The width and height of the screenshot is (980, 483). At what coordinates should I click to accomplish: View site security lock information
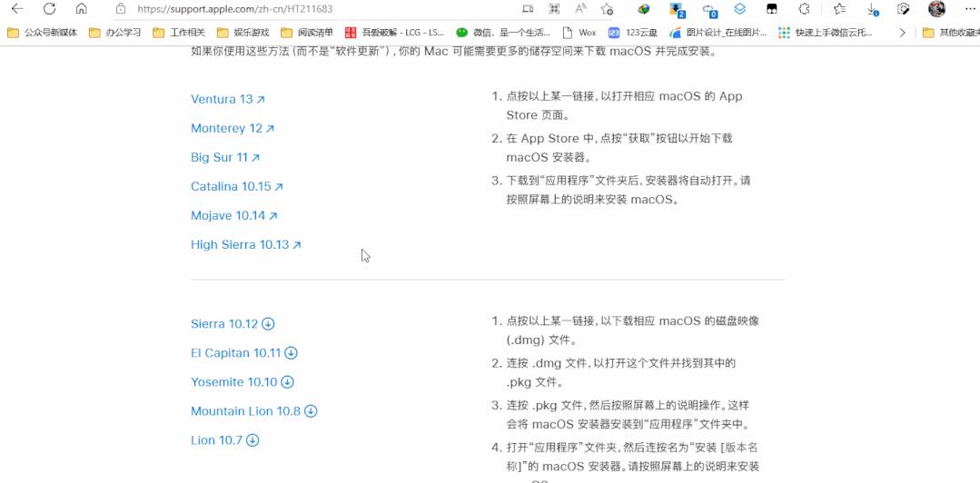click(121, 9)
